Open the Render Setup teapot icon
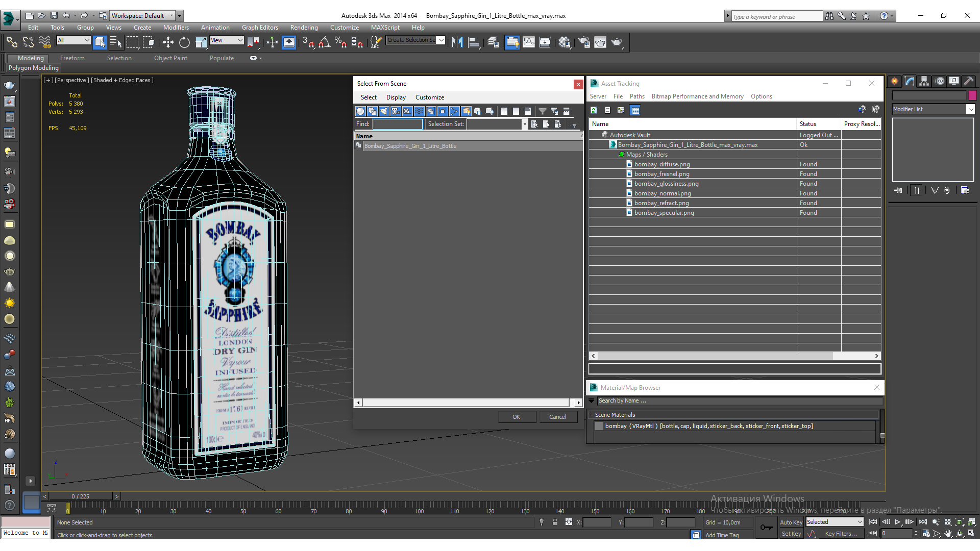 [x=584, y=42]
